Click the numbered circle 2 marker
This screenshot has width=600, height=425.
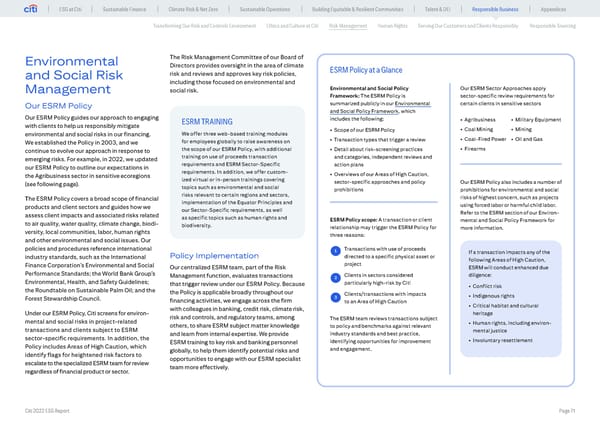334,277
